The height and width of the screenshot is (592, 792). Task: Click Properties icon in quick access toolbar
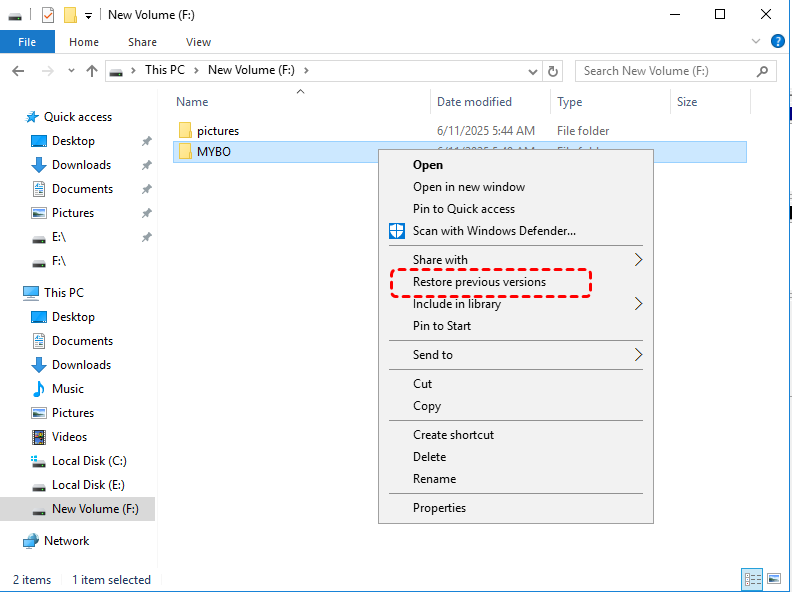click(50, 15)
